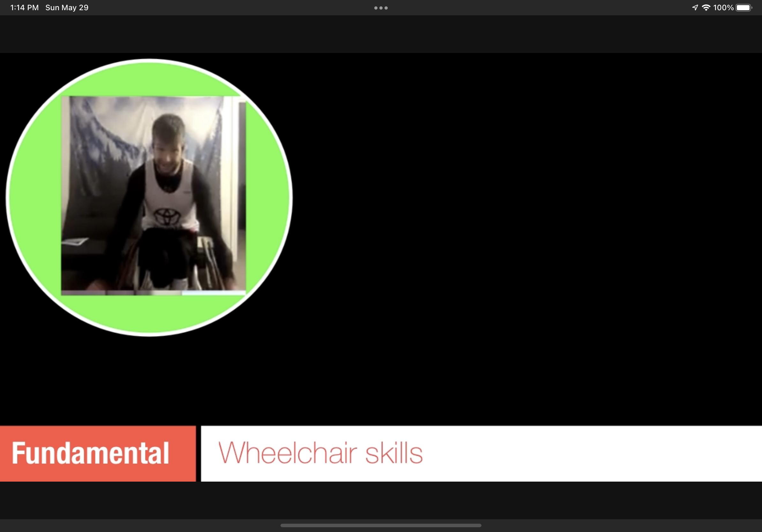Tap the mountain backdrop in the video
The image size is (762, 532).
point(100,133)
